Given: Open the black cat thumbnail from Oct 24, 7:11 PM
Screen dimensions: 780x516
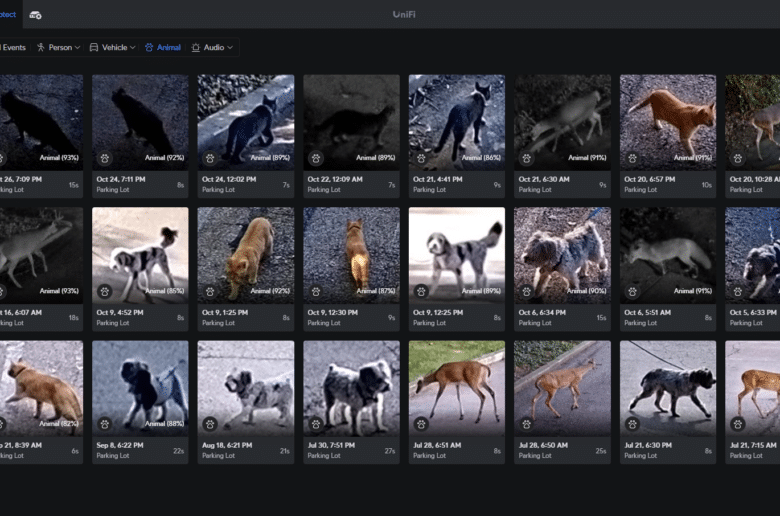Looking at the screenshot, I should click(x=140, y=122).
